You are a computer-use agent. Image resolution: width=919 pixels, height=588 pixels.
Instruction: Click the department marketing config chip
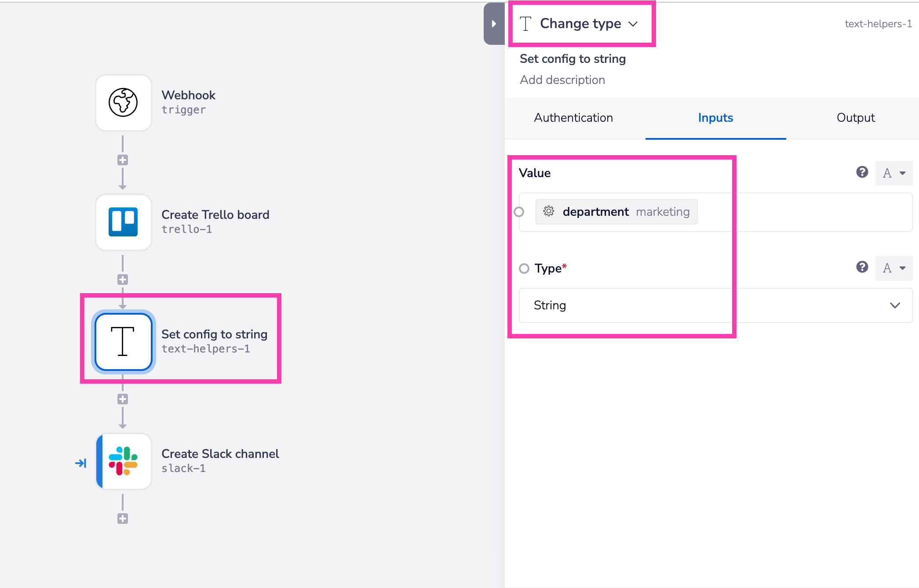pyautogui.click(x=616, y=212)
